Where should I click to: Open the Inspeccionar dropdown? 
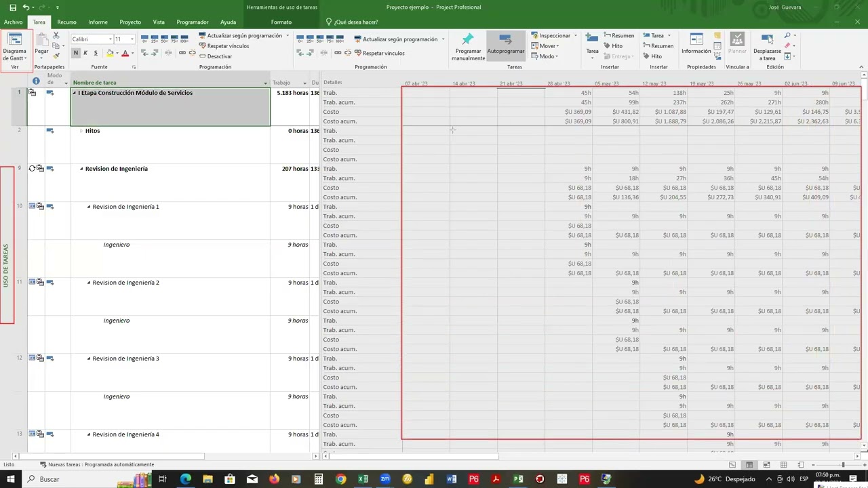[x=554, y=35]
